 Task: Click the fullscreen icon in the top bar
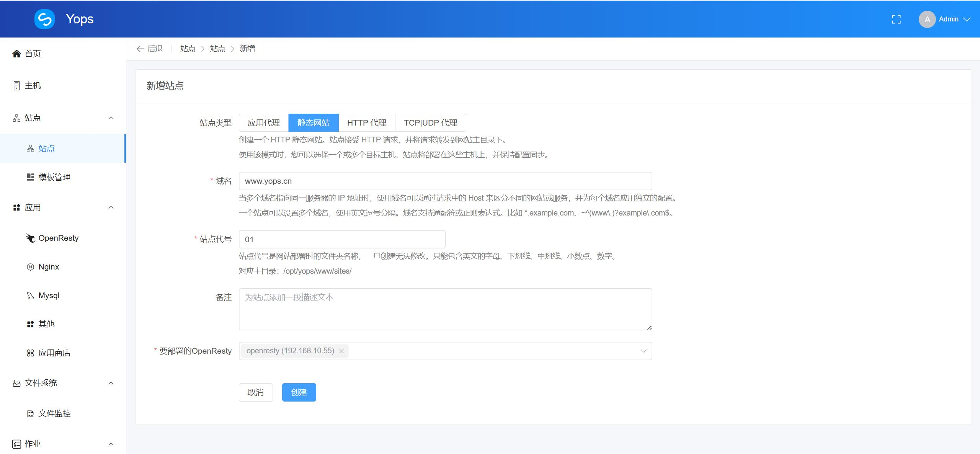897,19
